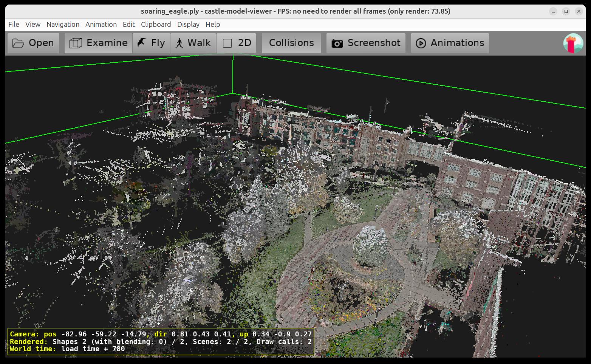Open the Clipboard menu
The image size is (591, 364).
[x=156, y=24]
